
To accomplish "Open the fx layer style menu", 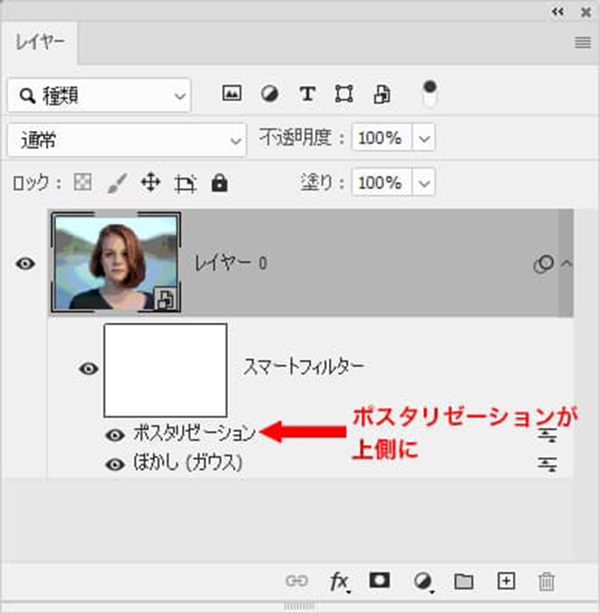I will click(x=340, y=581).
